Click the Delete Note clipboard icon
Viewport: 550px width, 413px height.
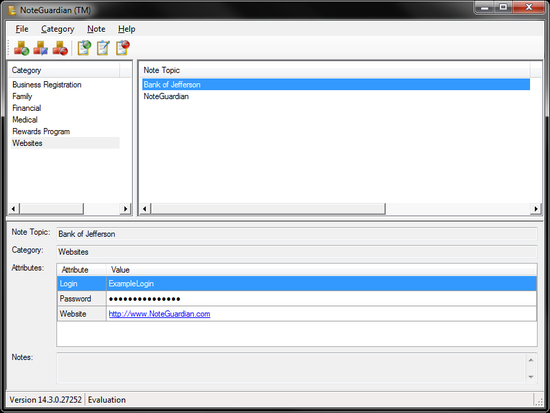[x=123, y=48]
